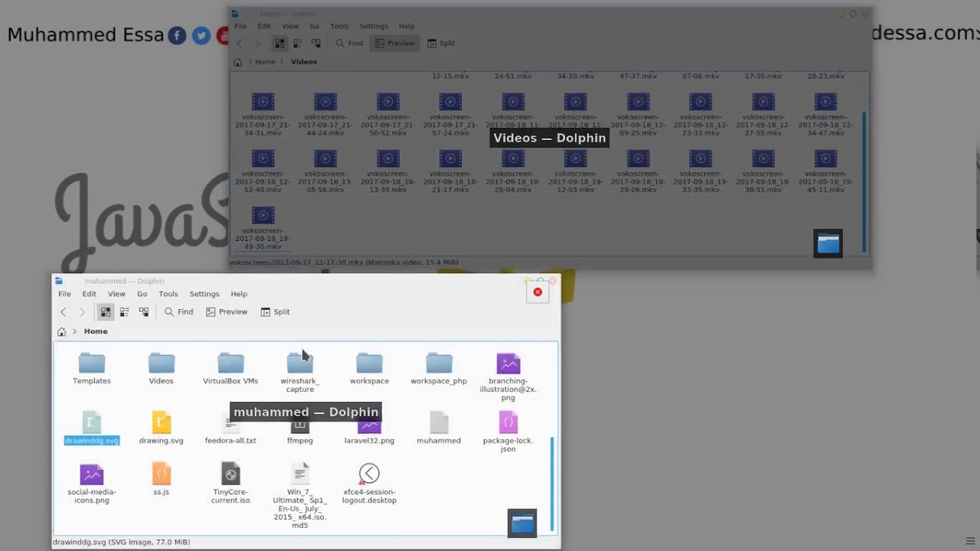Image resolution: width=980 pixels, height=551 pixels.
Task: Open Edit menu in muhammed window
Action: point(90,294)
